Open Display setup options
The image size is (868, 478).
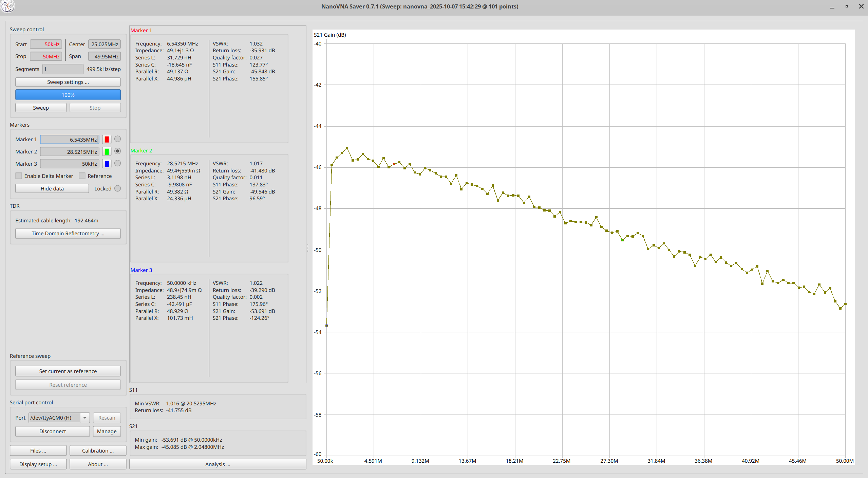pos(38,464)
